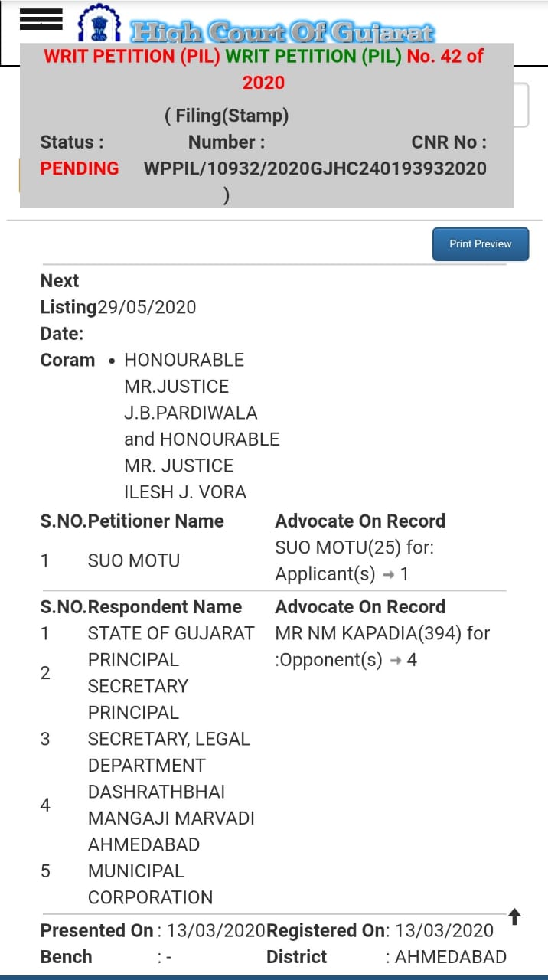
Task: Click Justice Ilesh J. Vora's name
Action: (185, 492)
